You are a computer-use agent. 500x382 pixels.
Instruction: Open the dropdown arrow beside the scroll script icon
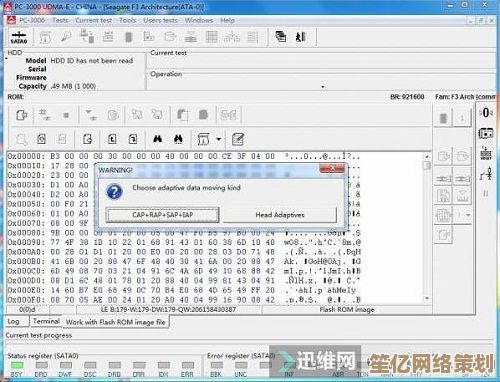coord(219,139)
